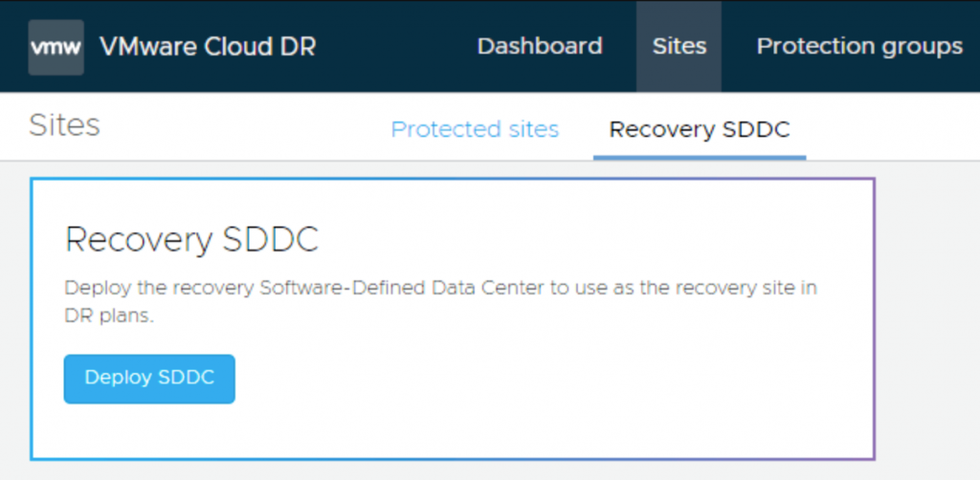Click the 'DR plans.' text line

click(109, 316)
